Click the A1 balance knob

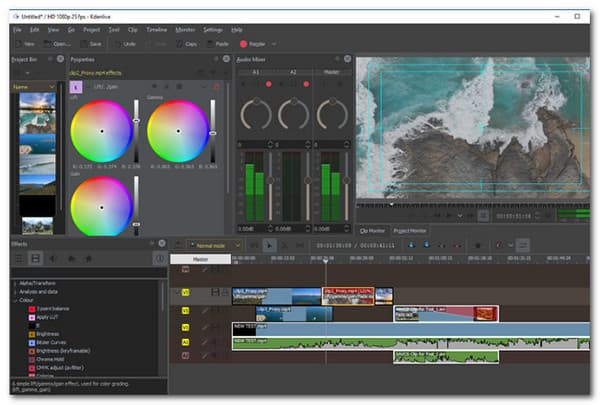click(256, 113)
